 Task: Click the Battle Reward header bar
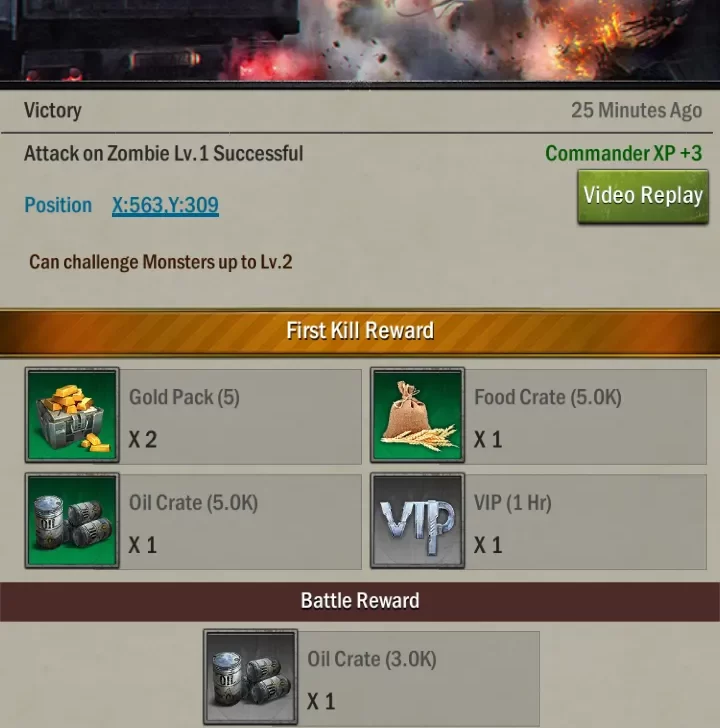pos(360,601)
